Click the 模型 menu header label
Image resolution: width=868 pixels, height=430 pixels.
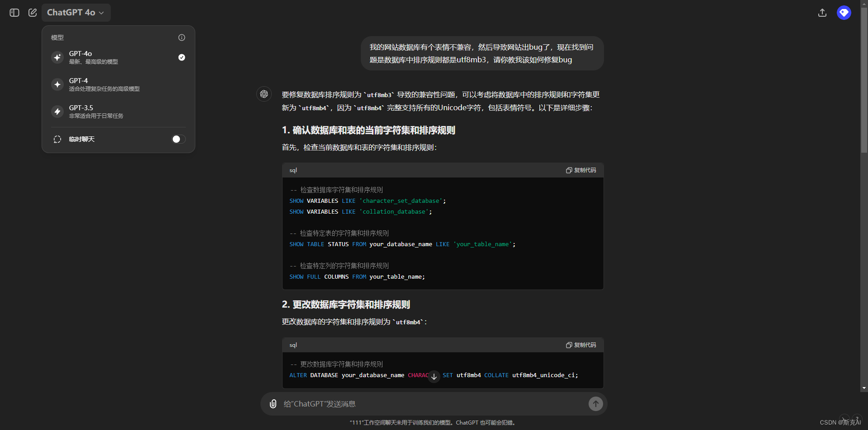pyautogui.click(x=57, y=37)
